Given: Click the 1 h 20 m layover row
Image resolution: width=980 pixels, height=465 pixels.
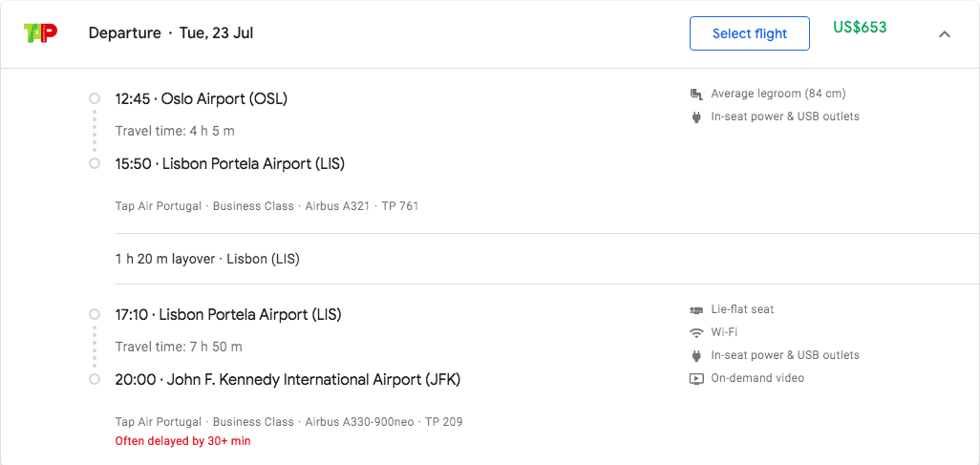Looking at the screenshot, I should pyautogui.click(x=547, y=259).
